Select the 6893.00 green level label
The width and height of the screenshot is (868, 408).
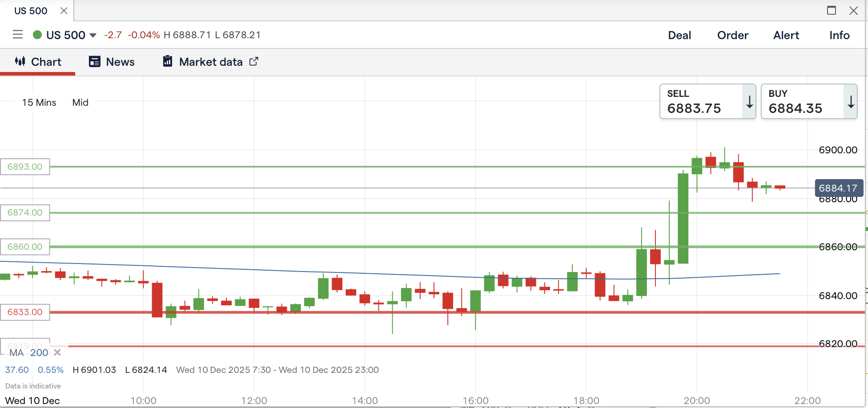(x=25, y=167)
